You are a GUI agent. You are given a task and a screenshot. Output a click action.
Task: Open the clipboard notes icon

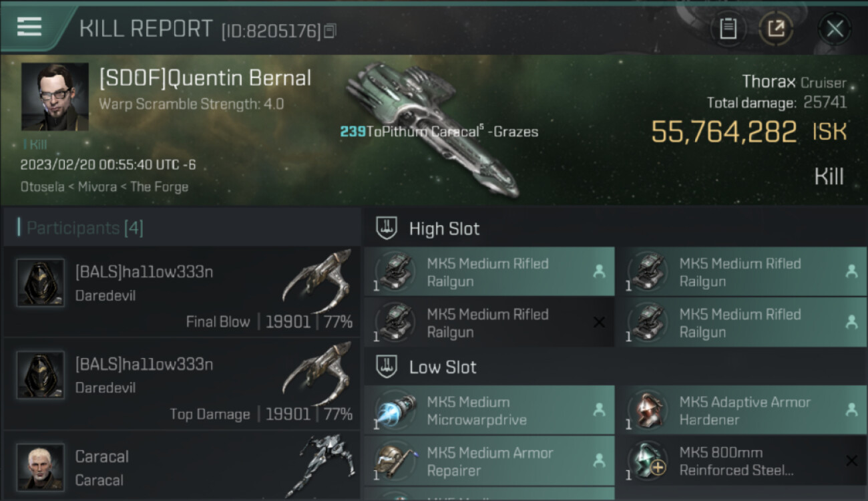coord(728,29)
